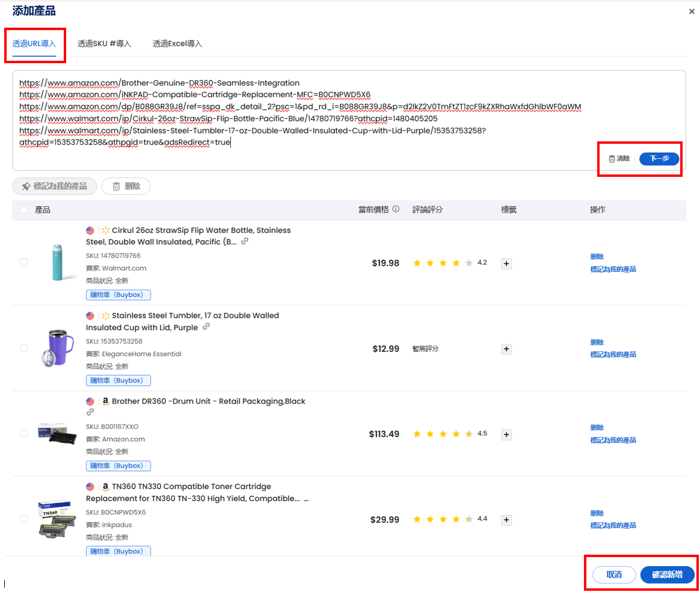The width and height of the screenshot is (700, 598).
Task: Click 標記為我的產品 link in Brother DR360 row
Action: pyautogui.click(x=613, y=440)
